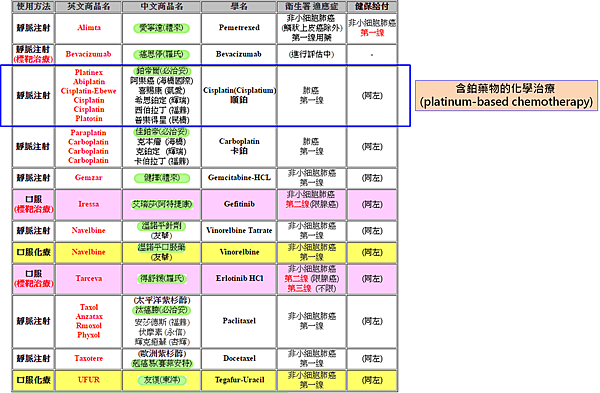600x393 pixels.
Task: Click the Rmoxol brand name
Action: (89, 326)
